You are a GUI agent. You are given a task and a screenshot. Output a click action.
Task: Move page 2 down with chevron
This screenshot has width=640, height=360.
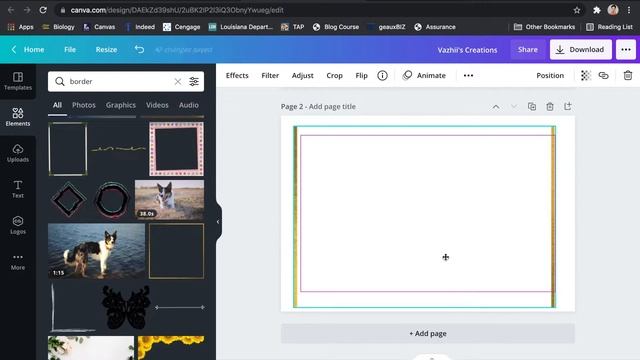tap(513, 107)
